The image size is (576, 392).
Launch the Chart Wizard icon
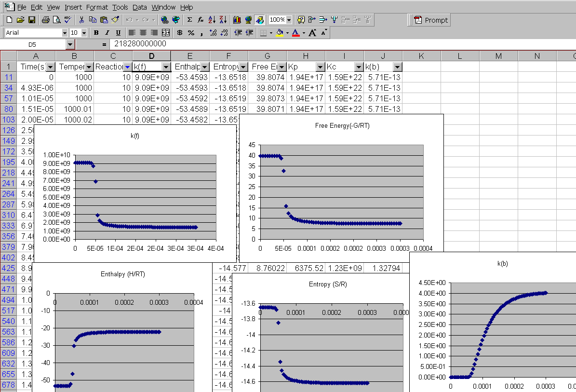pos(237,20)
